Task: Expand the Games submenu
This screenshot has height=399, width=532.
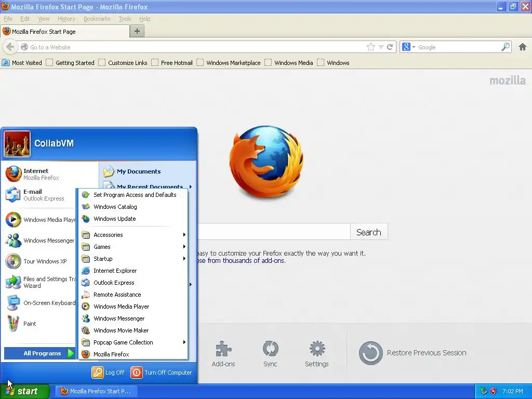Action: click(x=134, y=247)
